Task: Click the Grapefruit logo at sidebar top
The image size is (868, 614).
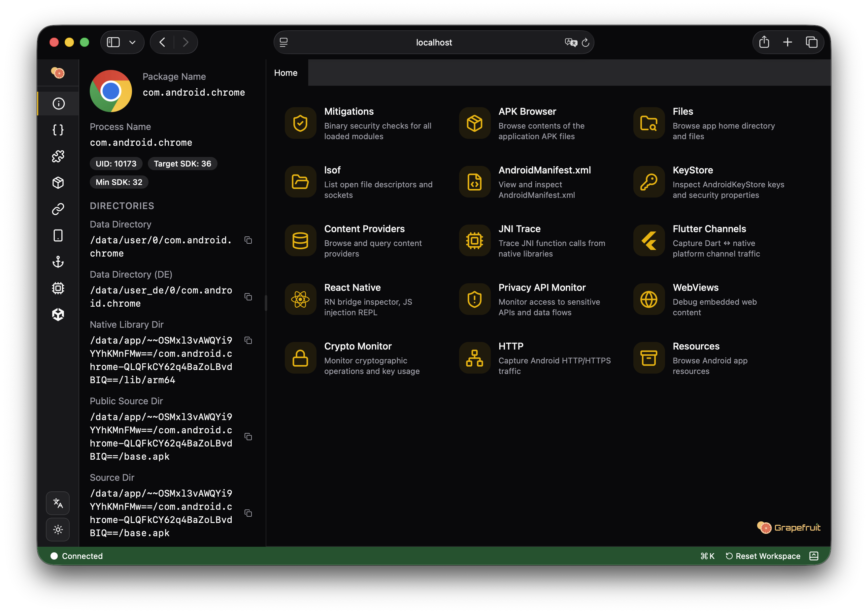Action: point(57,73)
